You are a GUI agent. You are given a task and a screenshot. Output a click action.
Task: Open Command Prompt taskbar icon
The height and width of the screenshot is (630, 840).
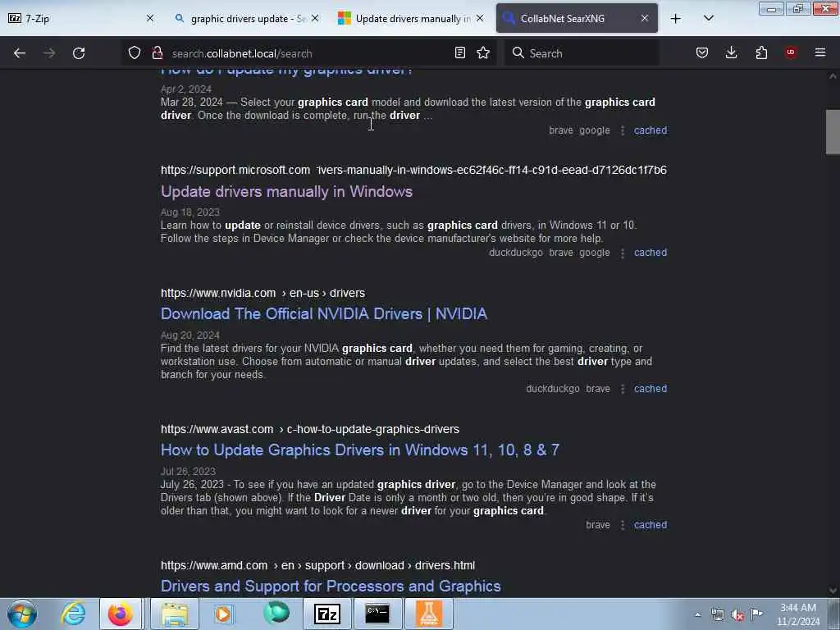377,614
